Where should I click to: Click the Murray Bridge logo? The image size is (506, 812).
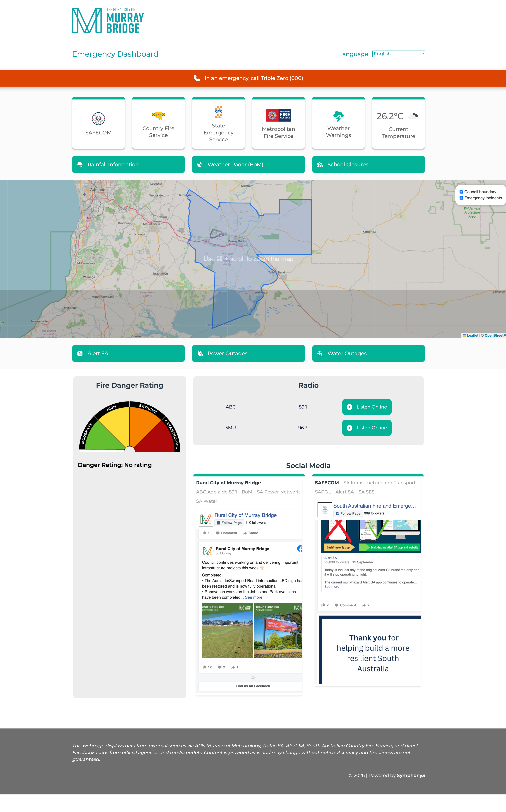(x=108, y=20)
